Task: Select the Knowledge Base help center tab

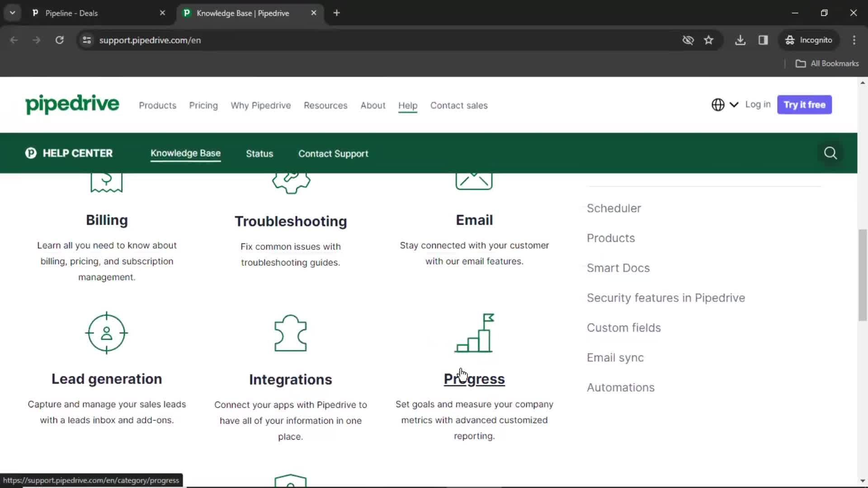Action: click(x=185, y=153)
